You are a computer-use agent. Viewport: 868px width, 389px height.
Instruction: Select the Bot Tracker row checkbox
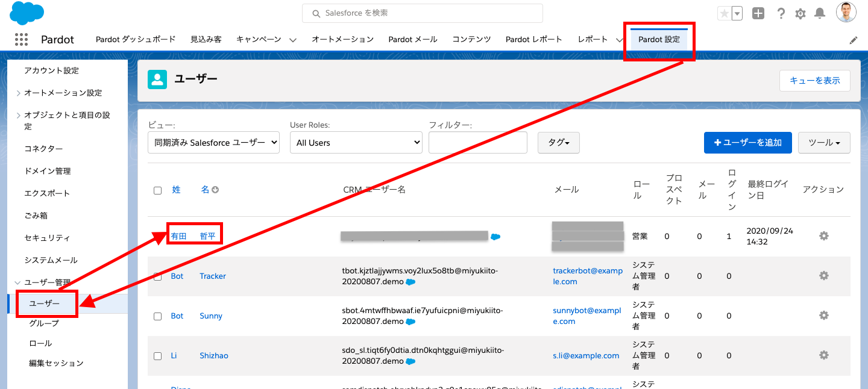158,276
